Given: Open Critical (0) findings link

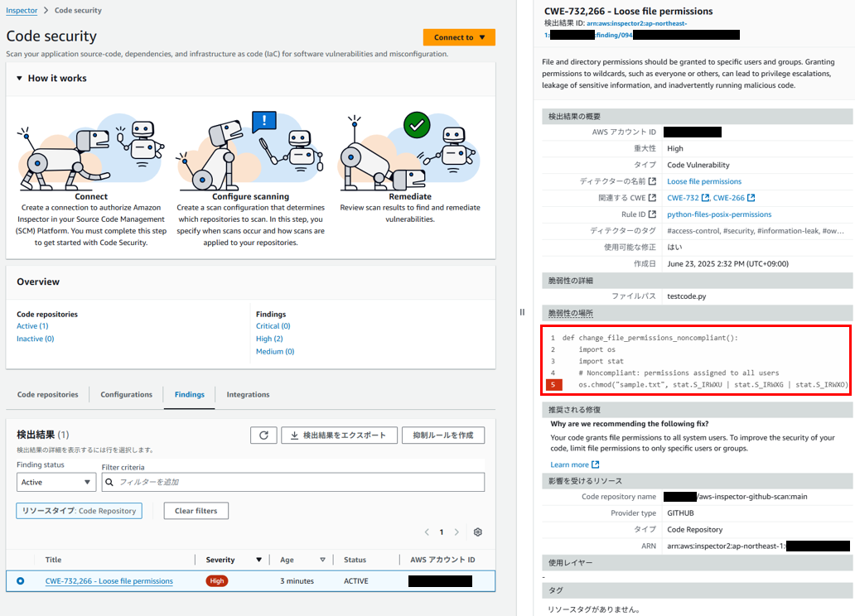Looking at the screenshot, I should click(x=273, y=326).
